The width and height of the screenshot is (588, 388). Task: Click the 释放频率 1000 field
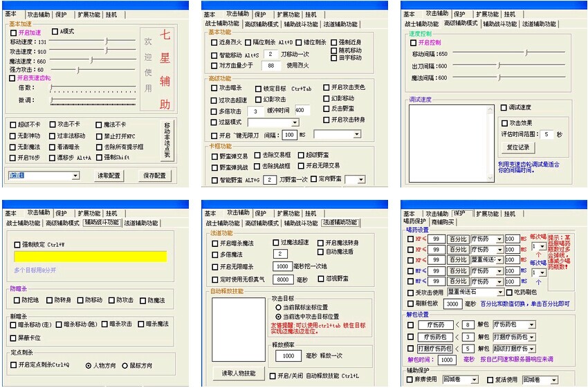tap(288, 355)
